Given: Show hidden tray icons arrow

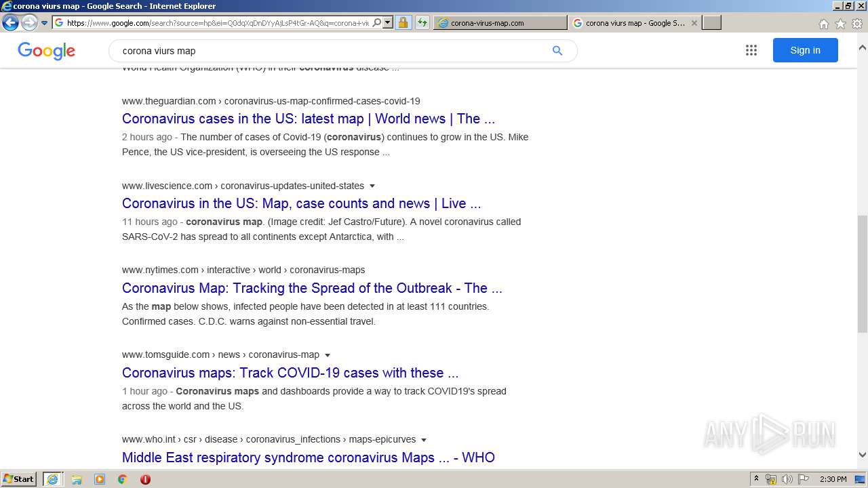Looking at the screenshot, I should pyautogui.click(x=756, y=479).
